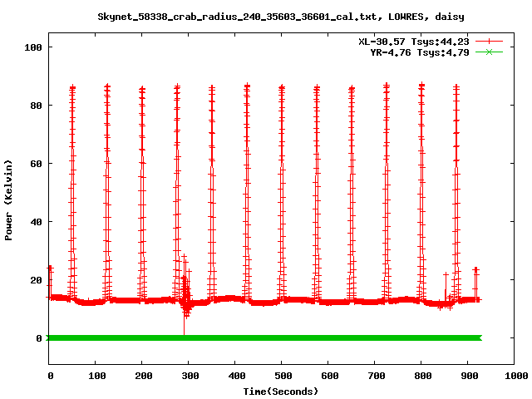This screenshot has height=399, width=532.
Task: Click the x-axis tick label 200
Action: coord(144,376)
